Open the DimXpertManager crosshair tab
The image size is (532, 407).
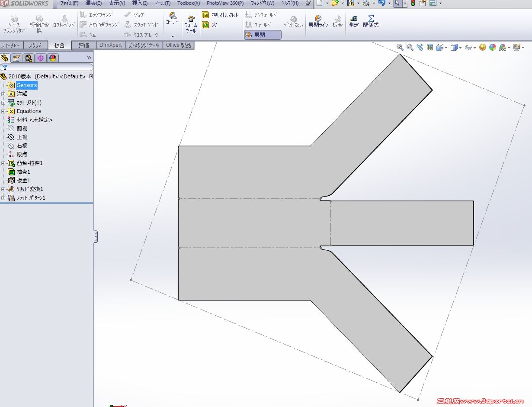pyautogui.click(x=41, y=58)
